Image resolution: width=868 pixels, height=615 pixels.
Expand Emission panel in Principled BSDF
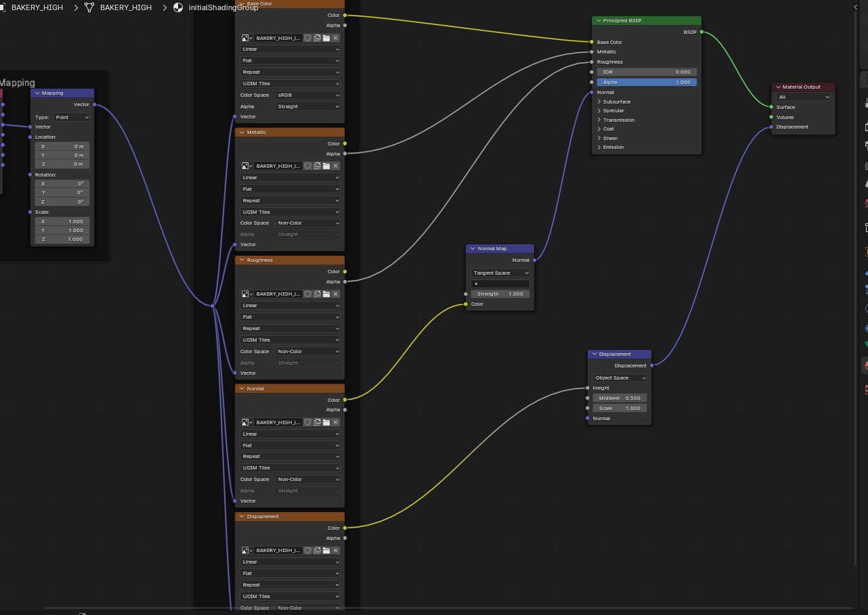tap(599, 147)
